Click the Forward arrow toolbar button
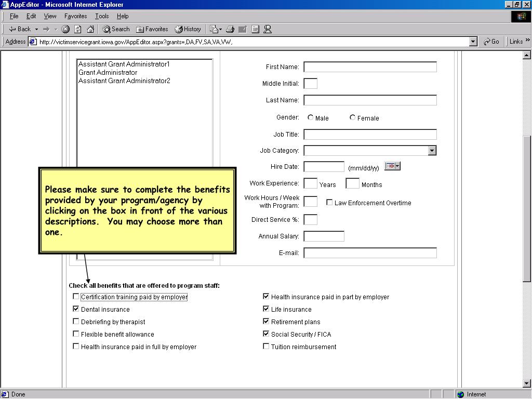The image size is (532, 399). pyautogui.click(x=46, y=29)
